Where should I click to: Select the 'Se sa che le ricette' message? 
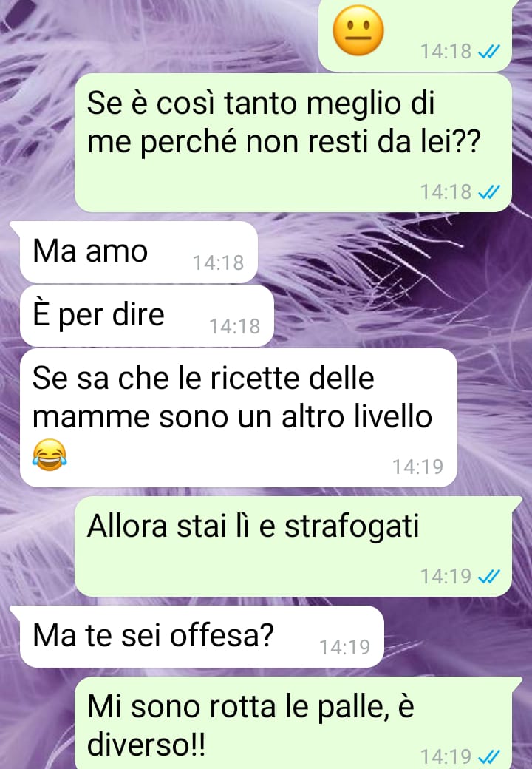point(238,418)
